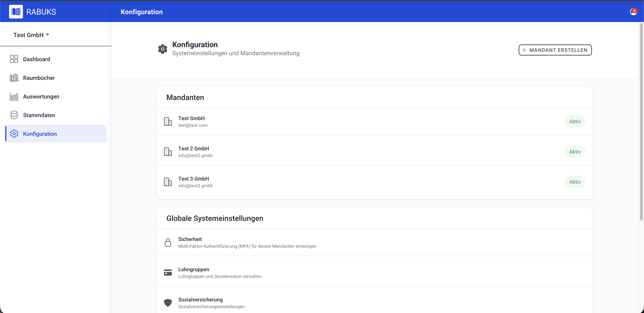The width and height of the screenshot is (644, 313).
Task: Click the Stammdaten database icon
Action: coord(14,115)
